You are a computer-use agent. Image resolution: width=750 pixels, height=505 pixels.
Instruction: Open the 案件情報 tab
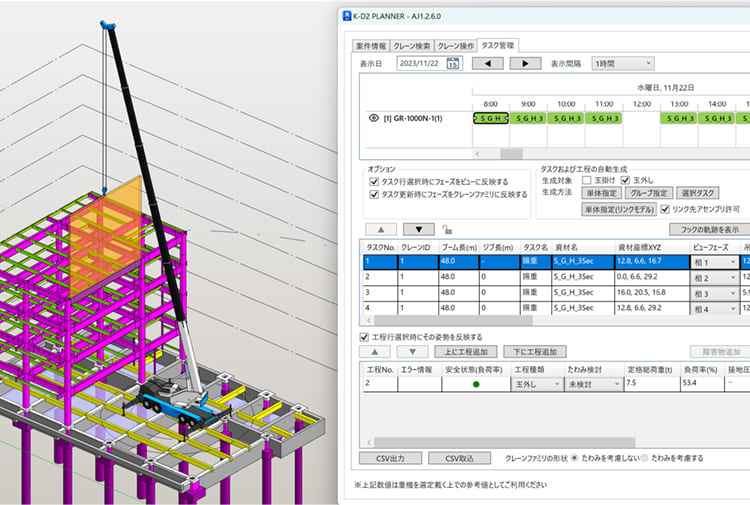tap(371, 45)
